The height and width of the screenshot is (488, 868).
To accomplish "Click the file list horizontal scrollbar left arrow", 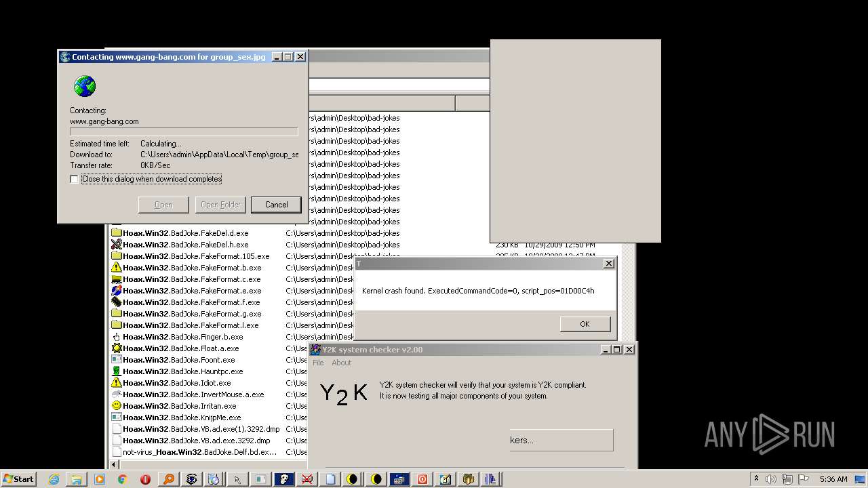I will click(114, 464).
